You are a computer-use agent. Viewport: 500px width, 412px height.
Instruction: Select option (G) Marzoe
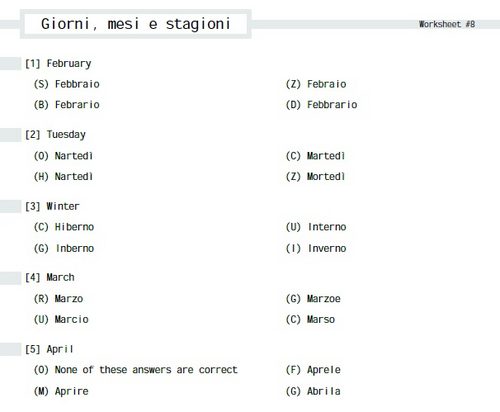[313, 299]
